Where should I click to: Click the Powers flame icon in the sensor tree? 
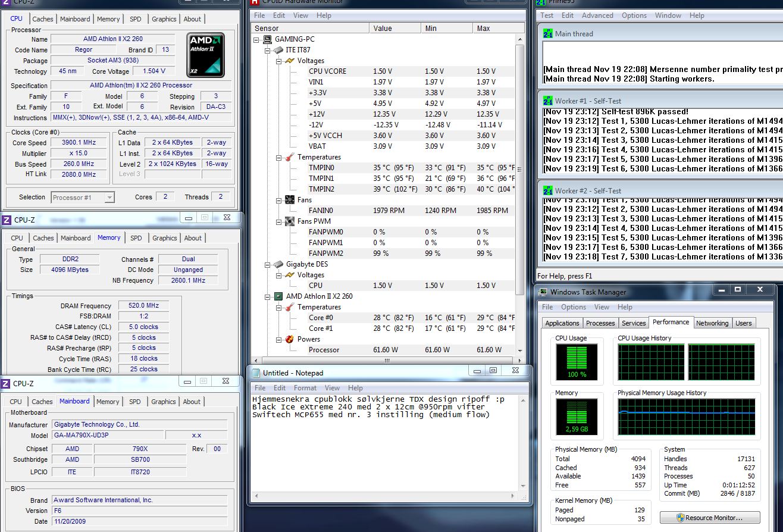click(x=290, y=339)
